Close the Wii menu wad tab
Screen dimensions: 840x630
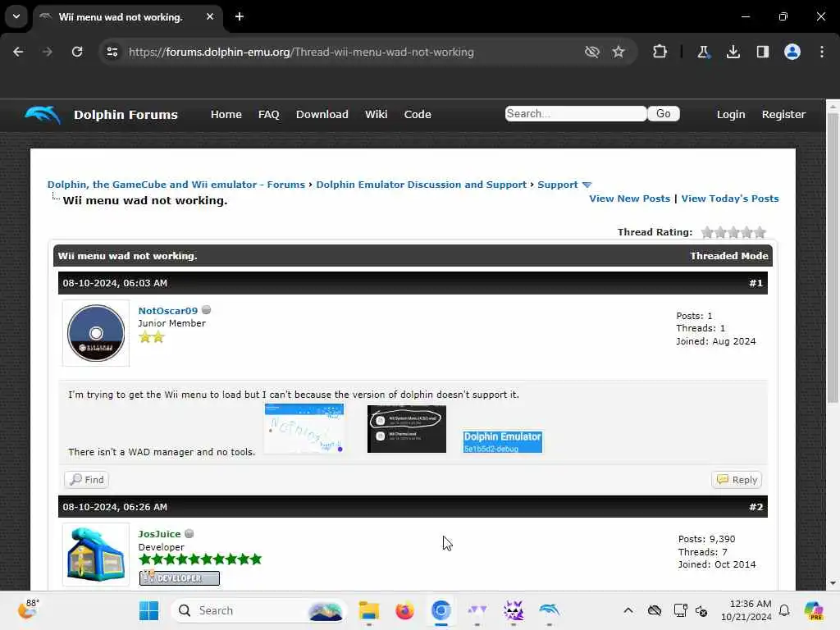click(x=210, y=16)
